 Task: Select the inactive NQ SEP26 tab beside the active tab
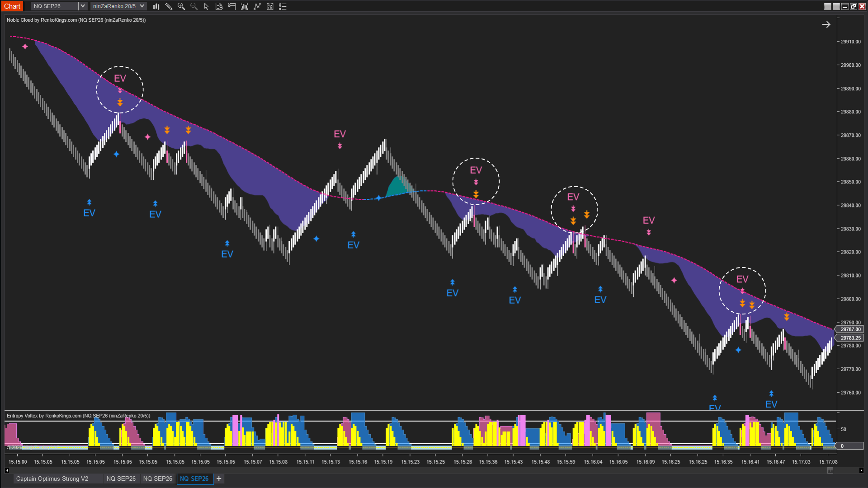158,479
